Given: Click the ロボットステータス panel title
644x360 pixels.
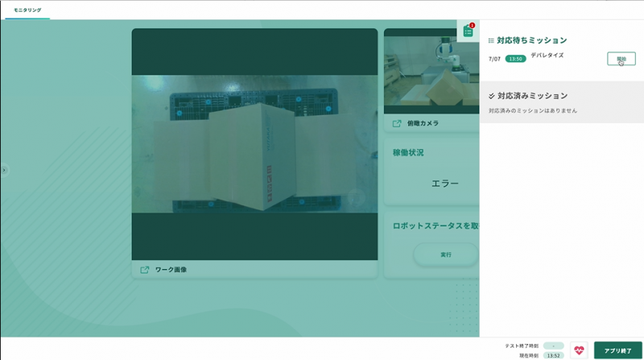Looking at the screenshot, I should pyautogui.click(x=436, y=226).
